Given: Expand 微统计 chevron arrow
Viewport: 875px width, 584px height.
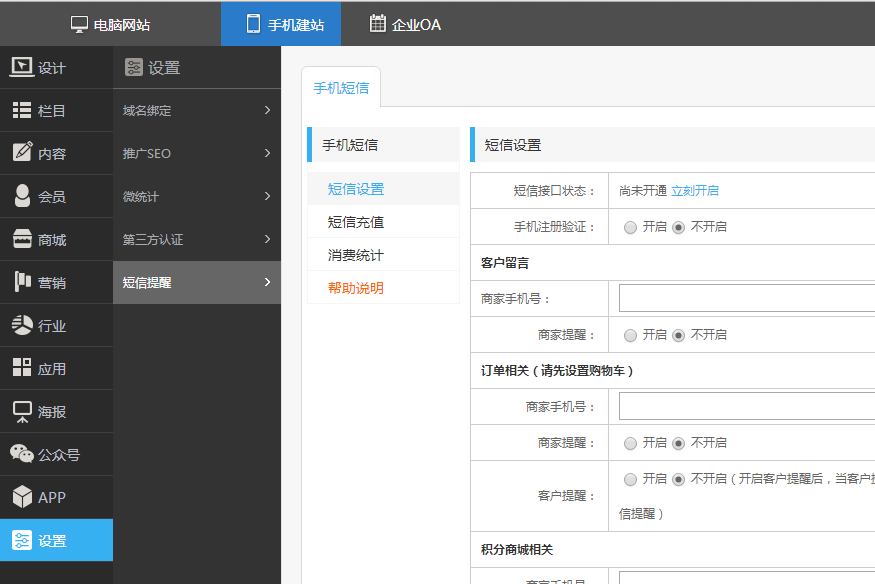Looking at the screenshot, I should (x=267, y=196).
